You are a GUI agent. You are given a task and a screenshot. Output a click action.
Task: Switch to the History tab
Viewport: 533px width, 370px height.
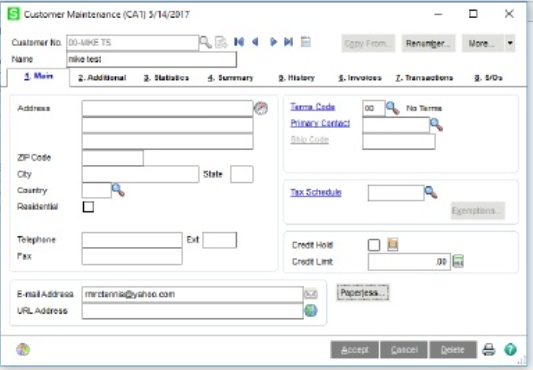(x=296, y=78)
